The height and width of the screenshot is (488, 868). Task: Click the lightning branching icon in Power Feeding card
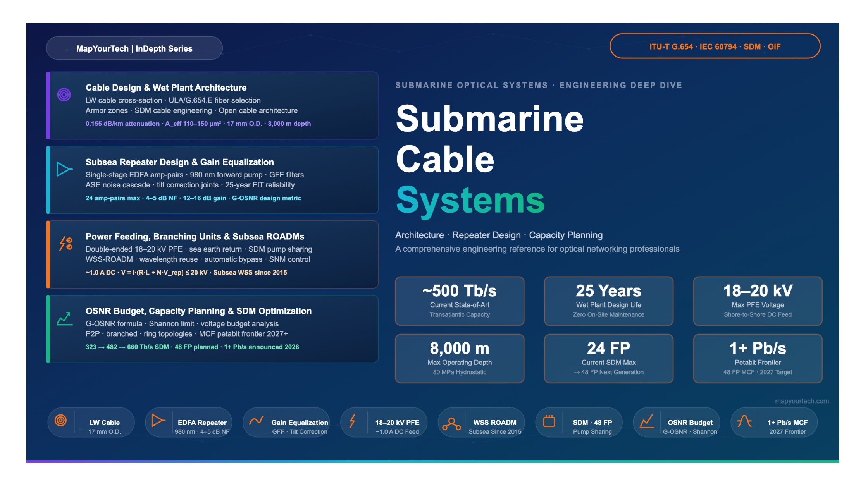(65, 244)
